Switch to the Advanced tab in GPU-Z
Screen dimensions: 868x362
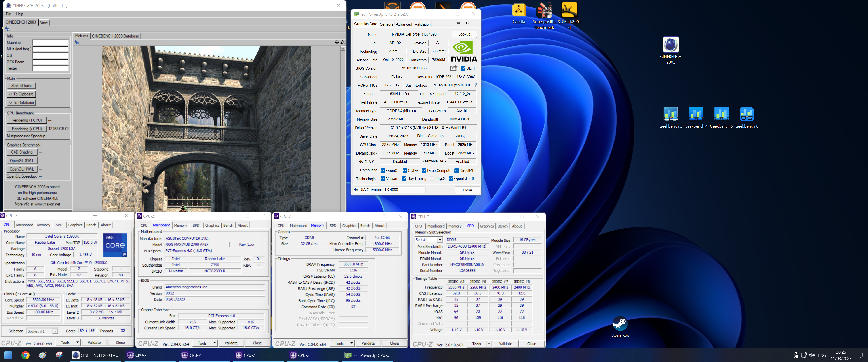coord(404,24)
